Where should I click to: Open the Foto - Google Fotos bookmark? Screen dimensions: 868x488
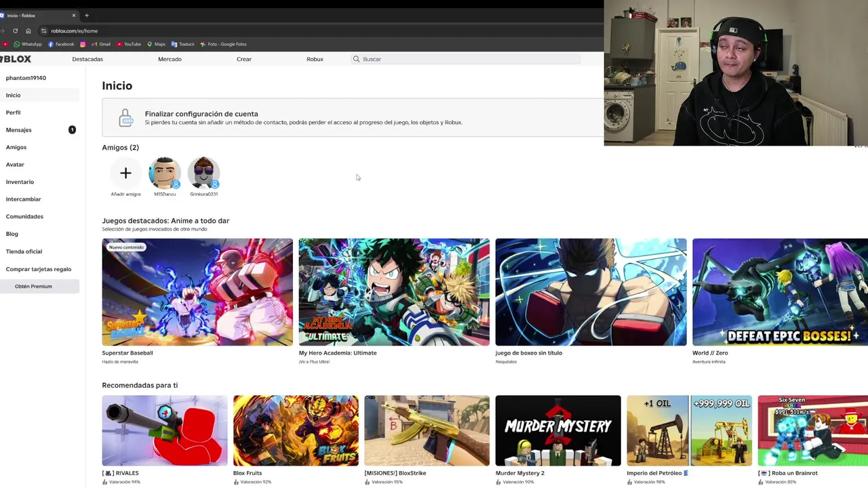coord(223,44)
